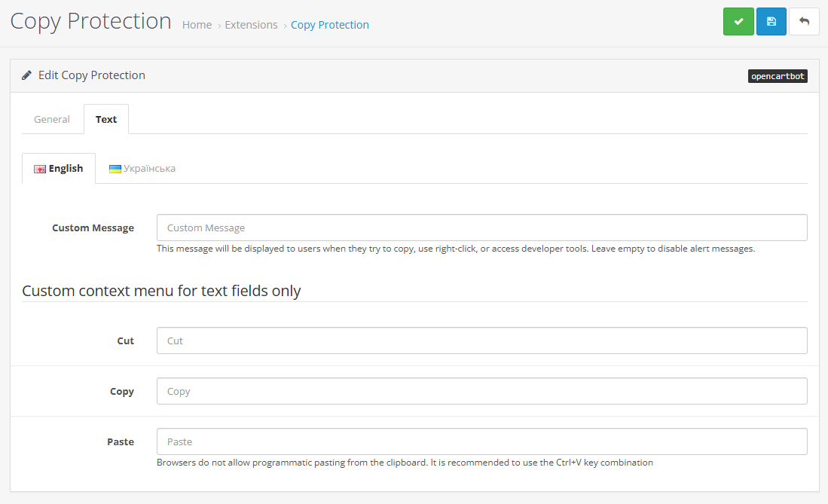Select the English language tab

59,169
